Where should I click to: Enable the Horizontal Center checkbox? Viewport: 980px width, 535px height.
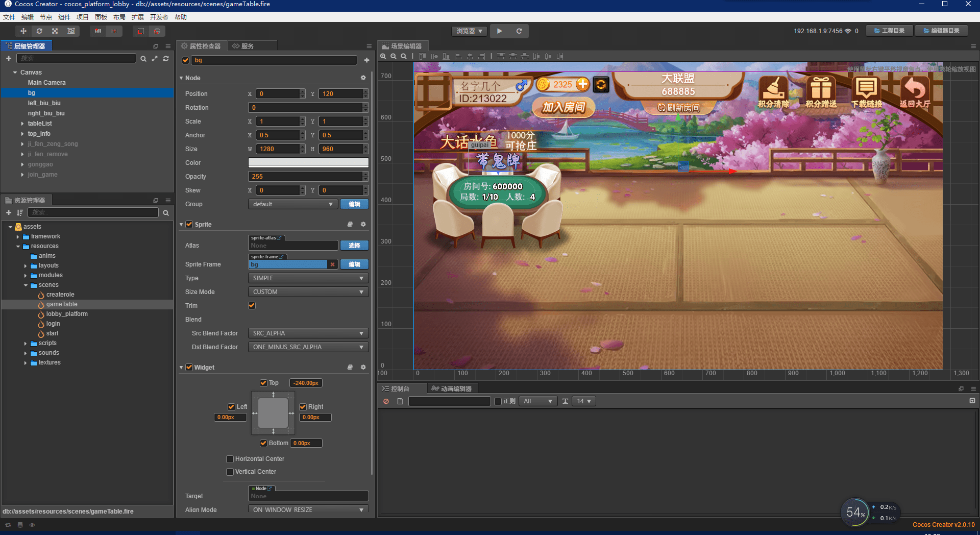230,459
